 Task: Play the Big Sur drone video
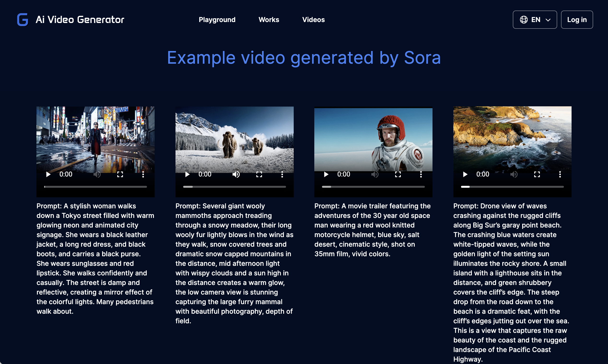(x=465, y=174)
